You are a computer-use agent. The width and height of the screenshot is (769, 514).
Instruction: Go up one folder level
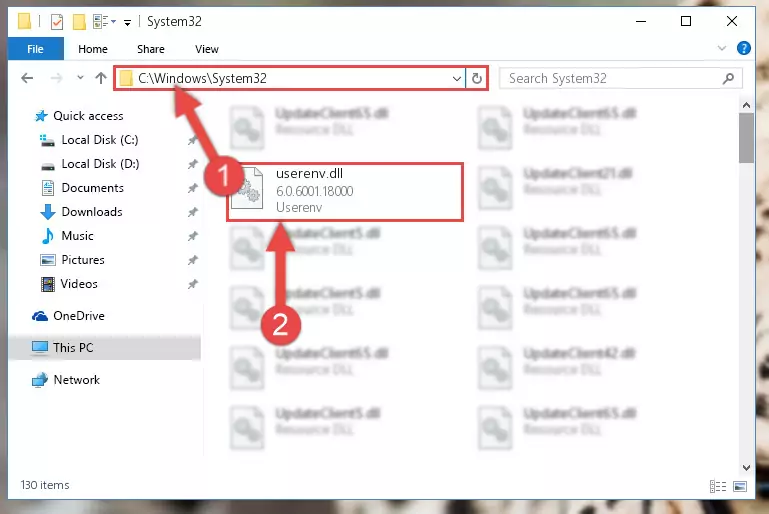[x=101, y=78]
